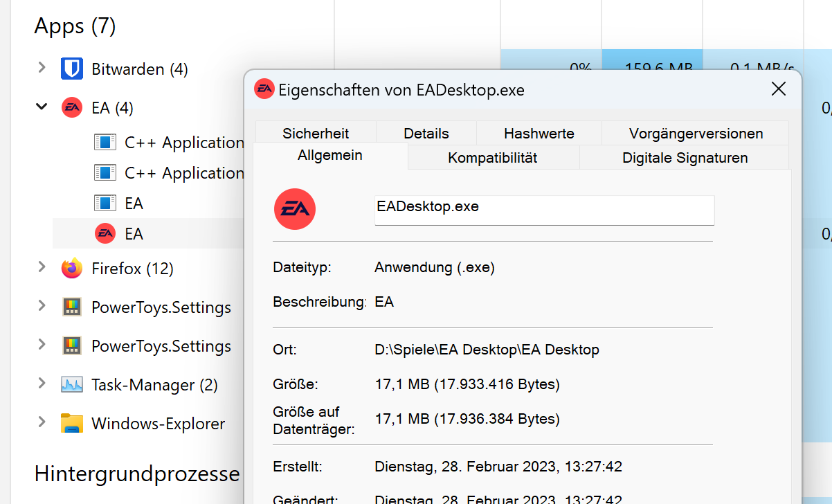Click the large EA logo in properties dialog

(x=295, y=209)
